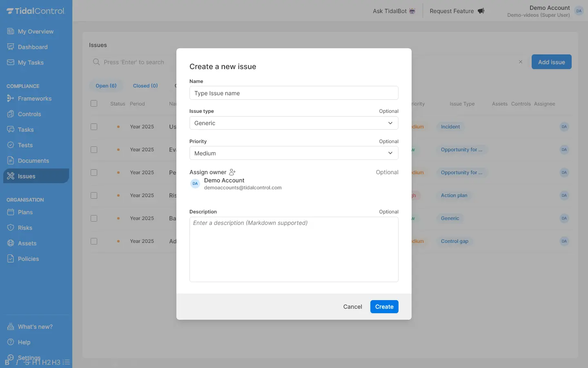Open Frameworks from the sidebar

35,99
